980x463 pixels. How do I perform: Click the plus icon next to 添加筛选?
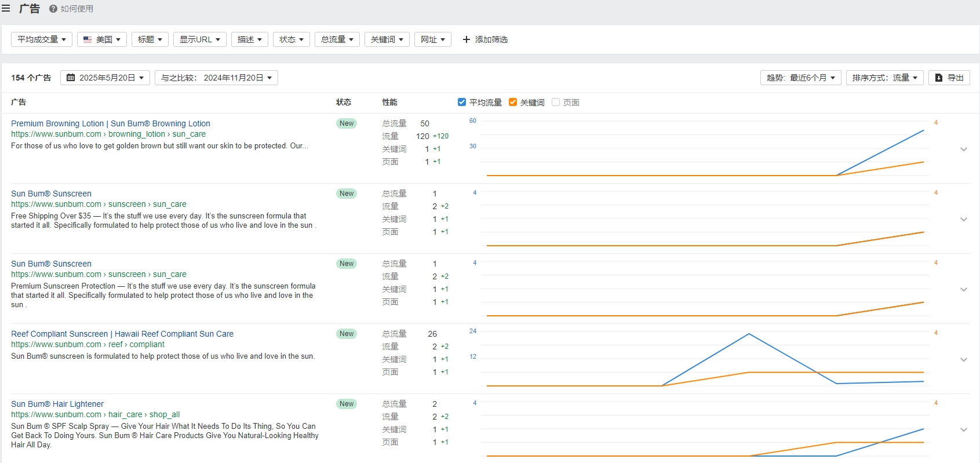tap(467, 39)
